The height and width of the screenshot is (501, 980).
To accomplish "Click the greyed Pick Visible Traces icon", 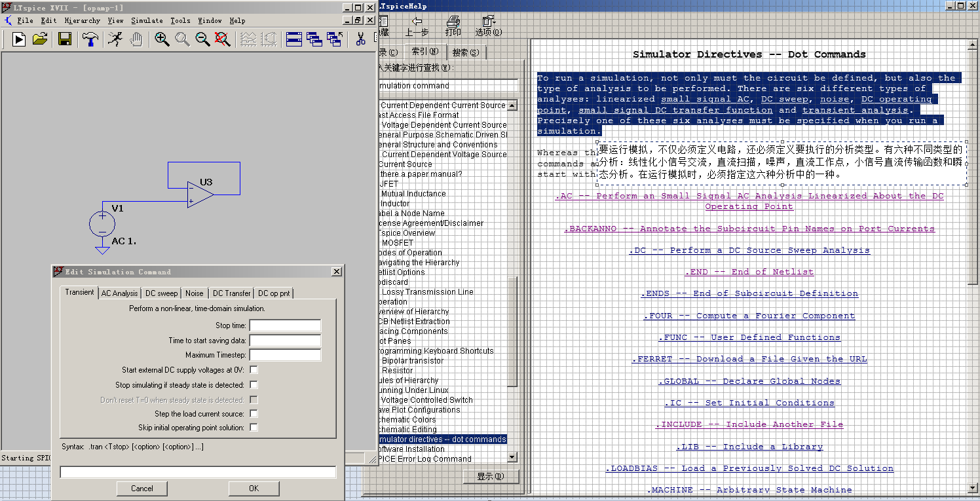I will (x=268, y=39).
